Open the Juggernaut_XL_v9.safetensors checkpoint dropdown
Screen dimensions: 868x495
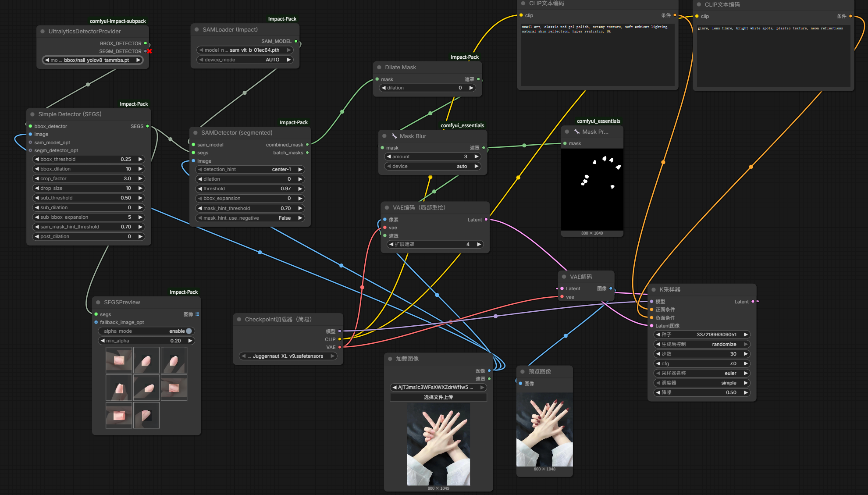tap(288, 356)
